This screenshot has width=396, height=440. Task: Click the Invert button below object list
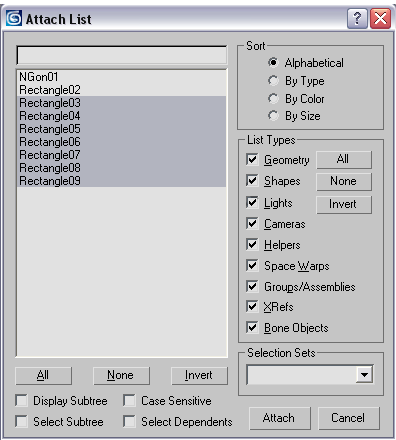coord(199,376)
